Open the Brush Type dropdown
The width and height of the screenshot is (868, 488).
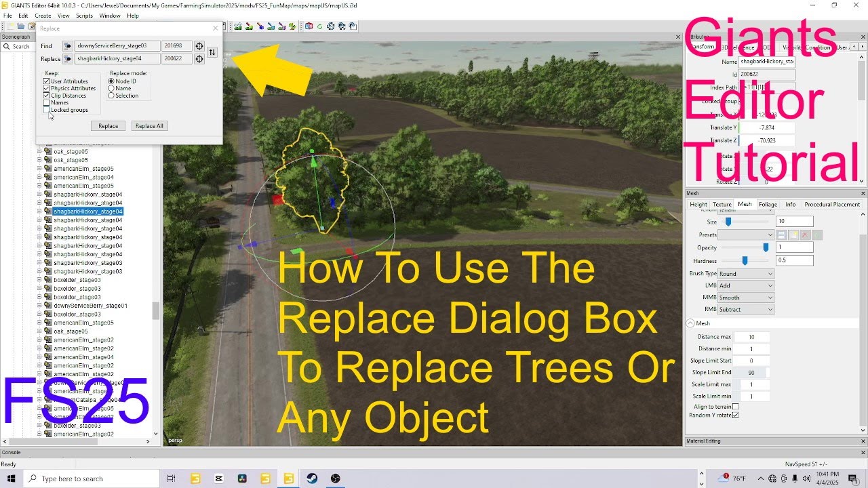coord(746,274)
